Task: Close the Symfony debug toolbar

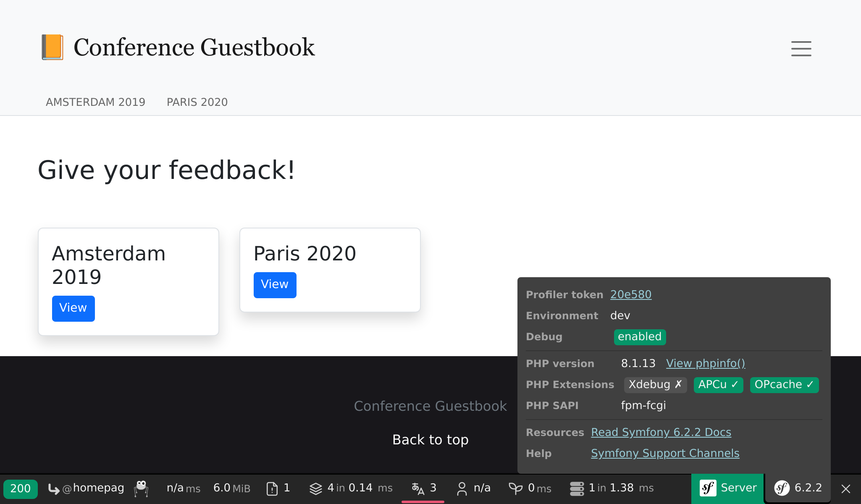Action: point(846,488)
